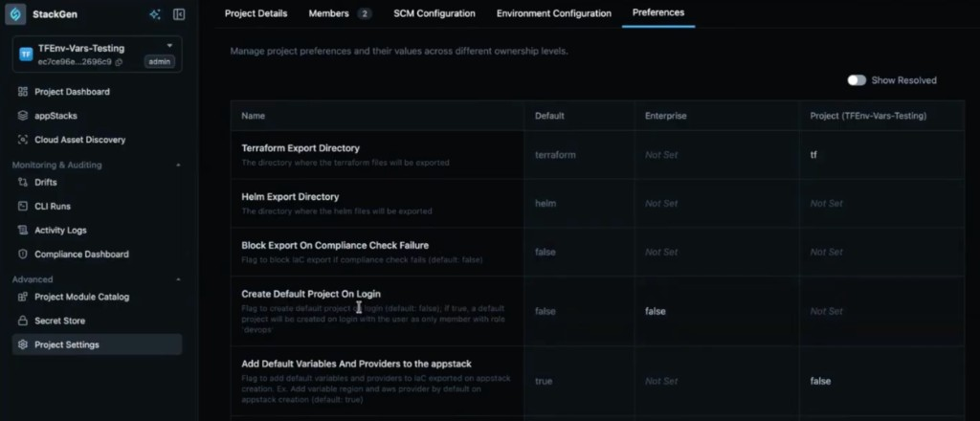Open the SCM Configuration tab
Image resolution: width=980 pixels, height=421 pixels.
[x=434, y=13]
